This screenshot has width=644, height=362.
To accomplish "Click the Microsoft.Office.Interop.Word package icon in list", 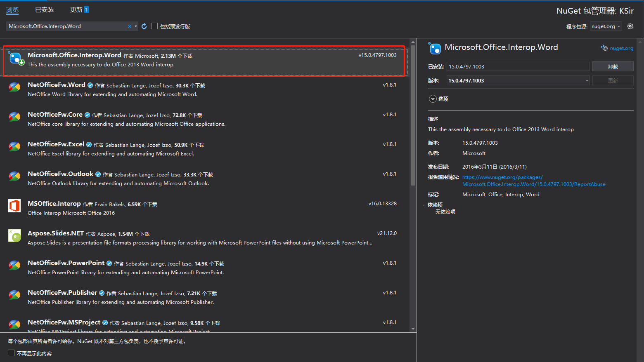I will 16,58.
